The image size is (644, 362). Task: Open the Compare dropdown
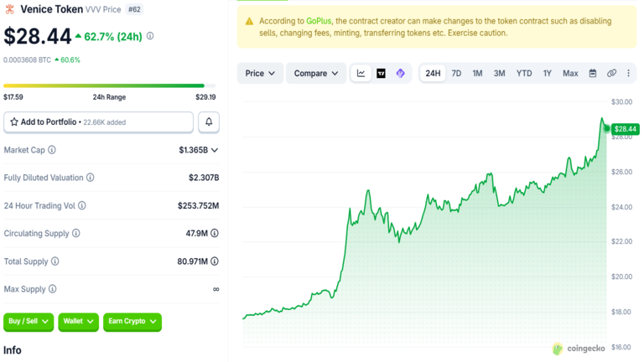[x=316, y=73]
